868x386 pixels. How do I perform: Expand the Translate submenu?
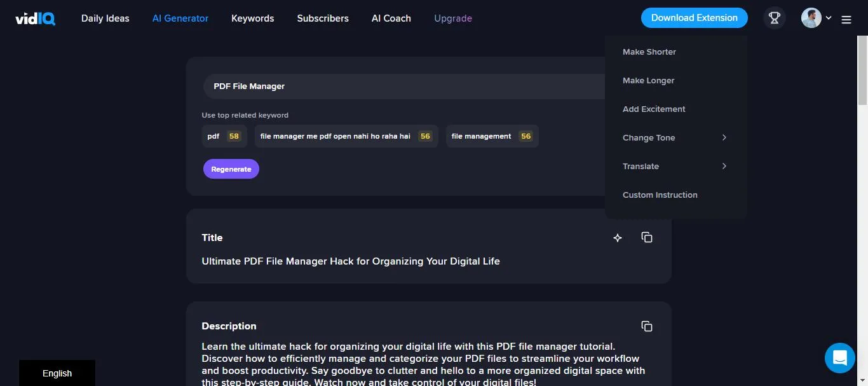click(675, 167)
